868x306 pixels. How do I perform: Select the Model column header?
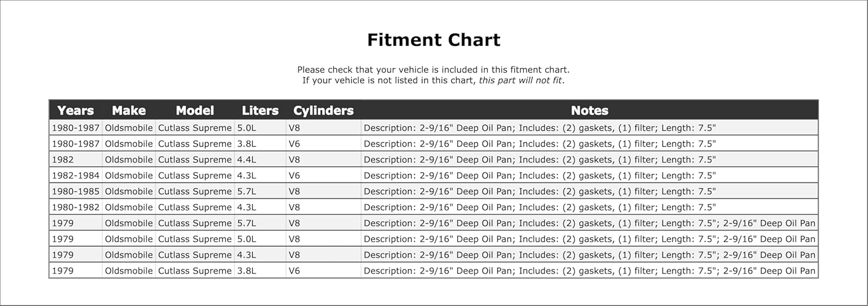tap(194, 110)
